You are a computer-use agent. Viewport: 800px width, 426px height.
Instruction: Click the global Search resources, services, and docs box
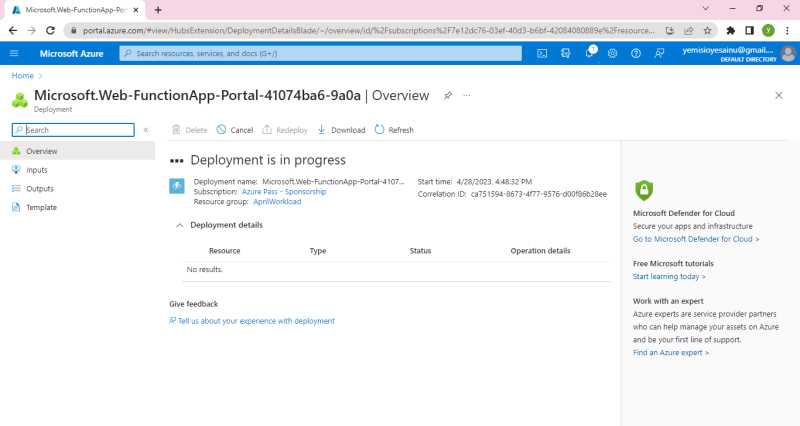coord(320,53)
